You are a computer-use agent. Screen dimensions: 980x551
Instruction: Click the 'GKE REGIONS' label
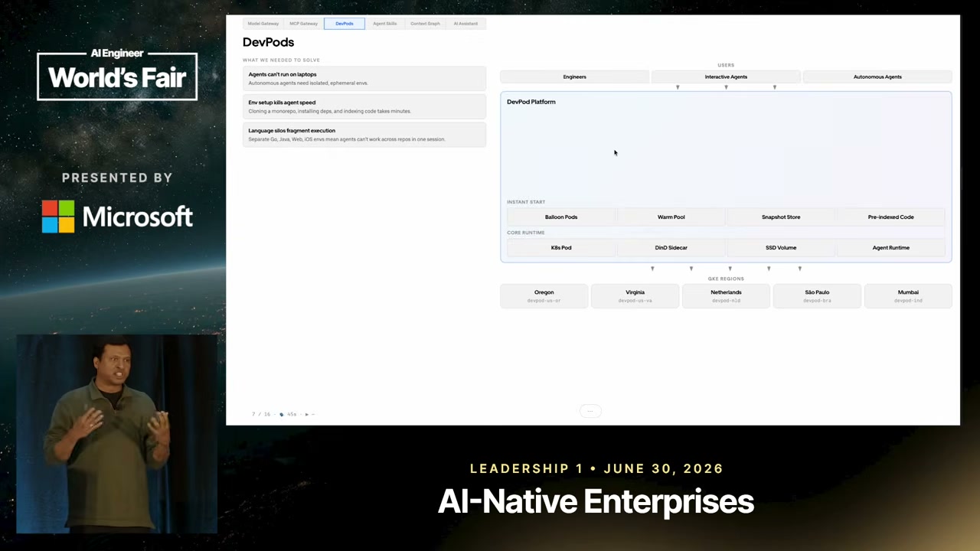pos(726,279)
